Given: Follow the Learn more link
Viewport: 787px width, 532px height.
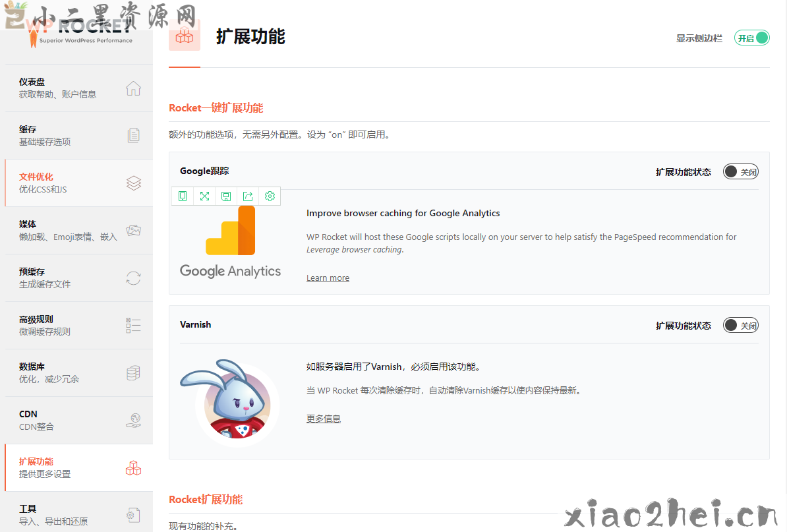Looking at the screenshot, I should pyautogui.click(x=328, y=278).
